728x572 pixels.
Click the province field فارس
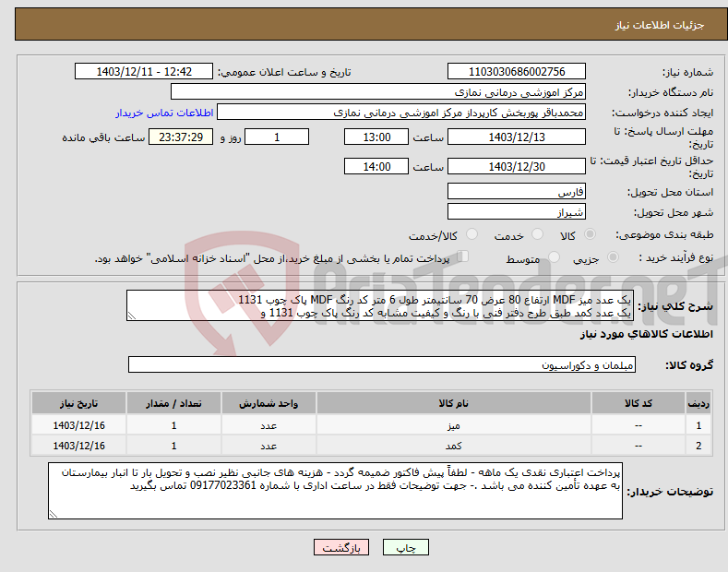pyautogui.click(x=517, y=191)
